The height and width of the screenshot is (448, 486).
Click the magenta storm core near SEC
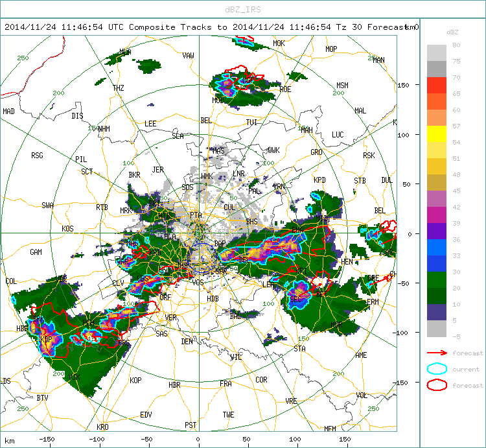tap(300, 290)
